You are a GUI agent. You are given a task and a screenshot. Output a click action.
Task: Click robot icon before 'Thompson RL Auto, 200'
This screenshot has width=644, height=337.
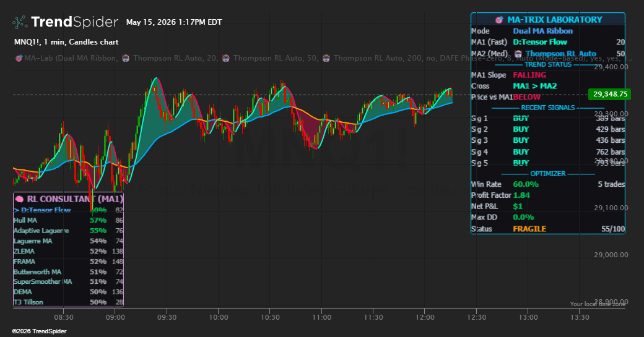[326, 58]
